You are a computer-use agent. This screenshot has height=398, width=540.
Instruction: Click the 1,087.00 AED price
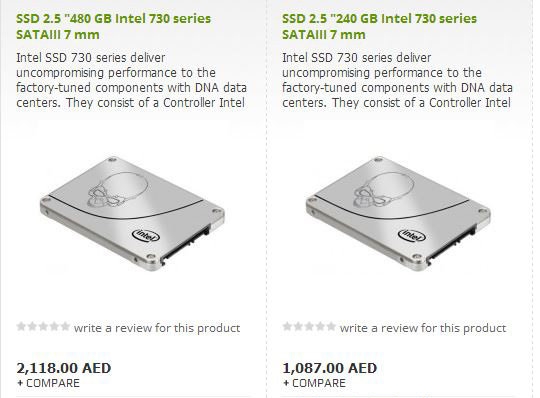pyautogui.click(x=330, y=368)
